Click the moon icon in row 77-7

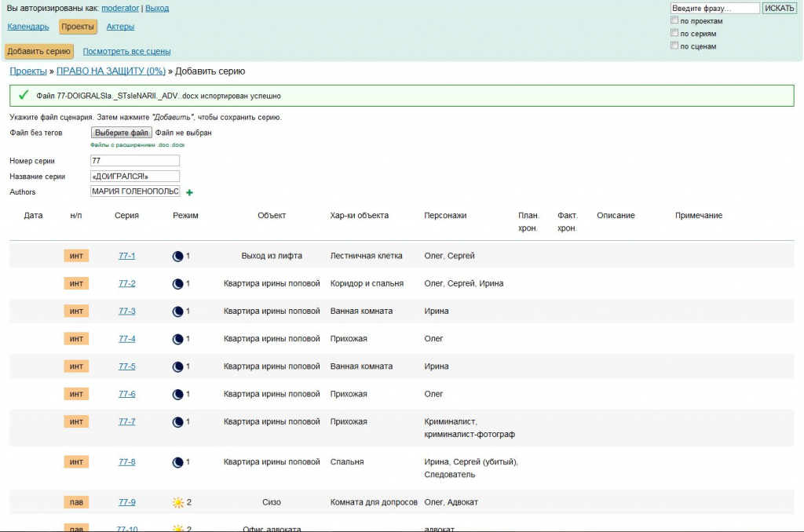click(177, 422)
